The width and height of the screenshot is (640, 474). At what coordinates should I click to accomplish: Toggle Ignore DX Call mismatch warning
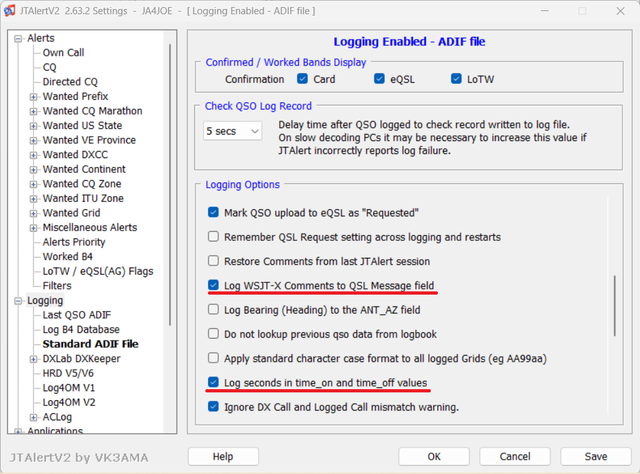(x=213, y=407)
